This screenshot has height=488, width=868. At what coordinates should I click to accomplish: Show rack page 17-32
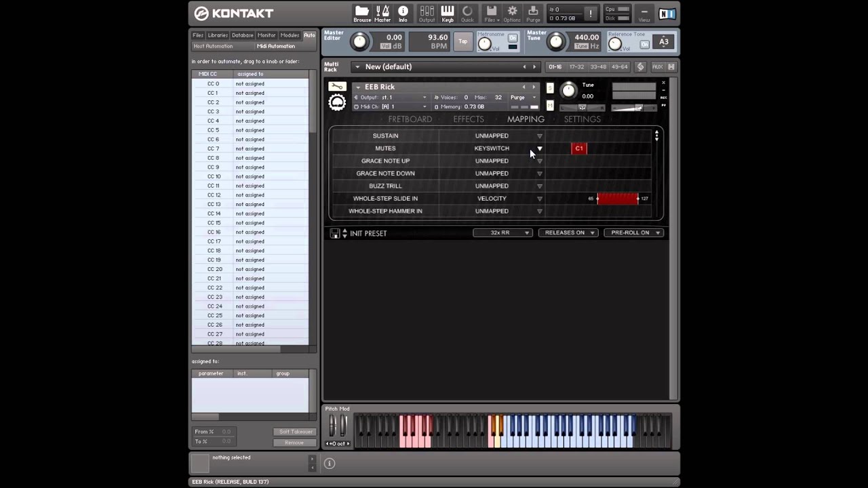pos(577,67)
